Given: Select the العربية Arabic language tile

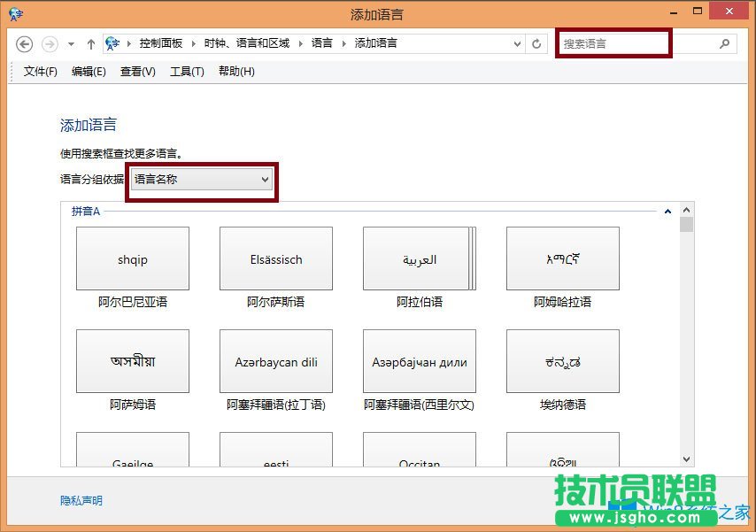Looking at the screenshot, I should pos(419,258).
